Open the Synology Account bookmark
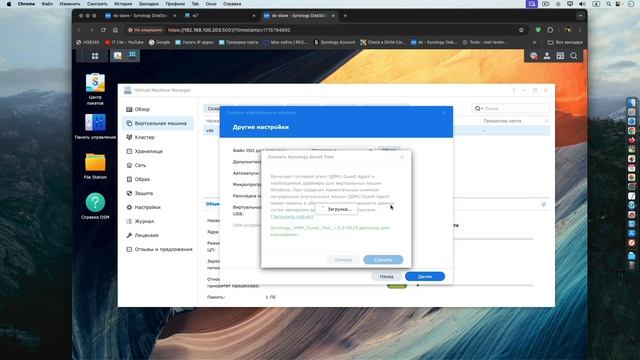Image resolution: width=640 pixels, height=360 pixels. [334, 42]
